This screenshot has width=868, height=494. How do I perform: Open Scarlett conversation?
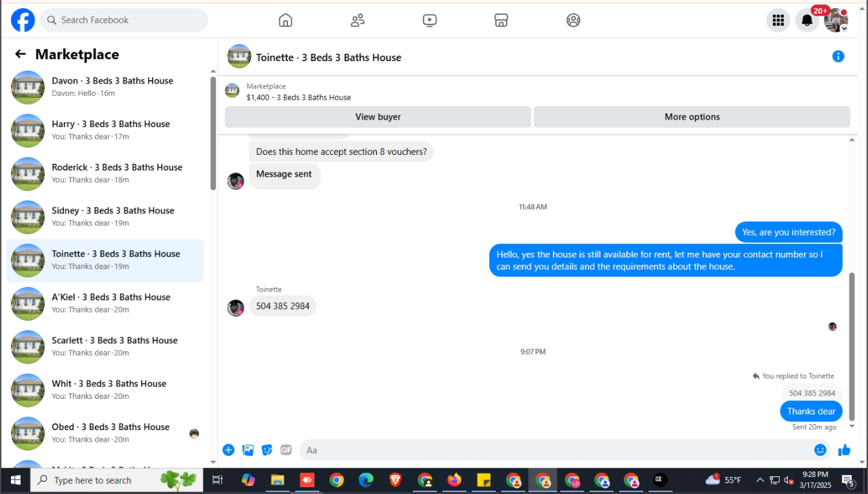click(x=105, y=347)
